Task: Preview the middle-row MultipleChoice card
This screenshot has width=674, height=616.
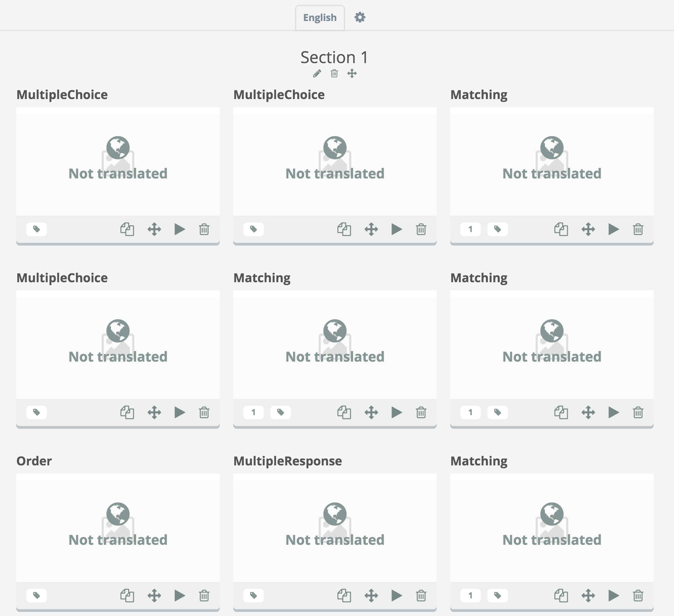Action: point(180,412)
